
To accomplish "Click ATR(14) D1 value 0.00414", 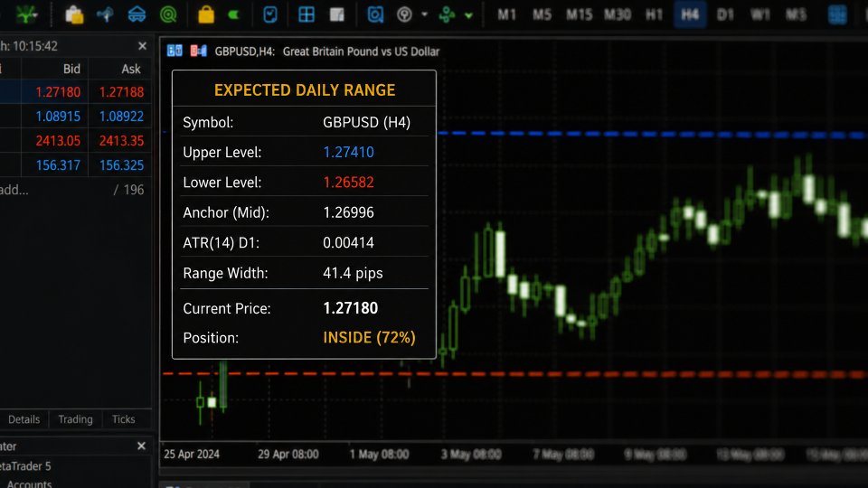I will coord(348,243).
